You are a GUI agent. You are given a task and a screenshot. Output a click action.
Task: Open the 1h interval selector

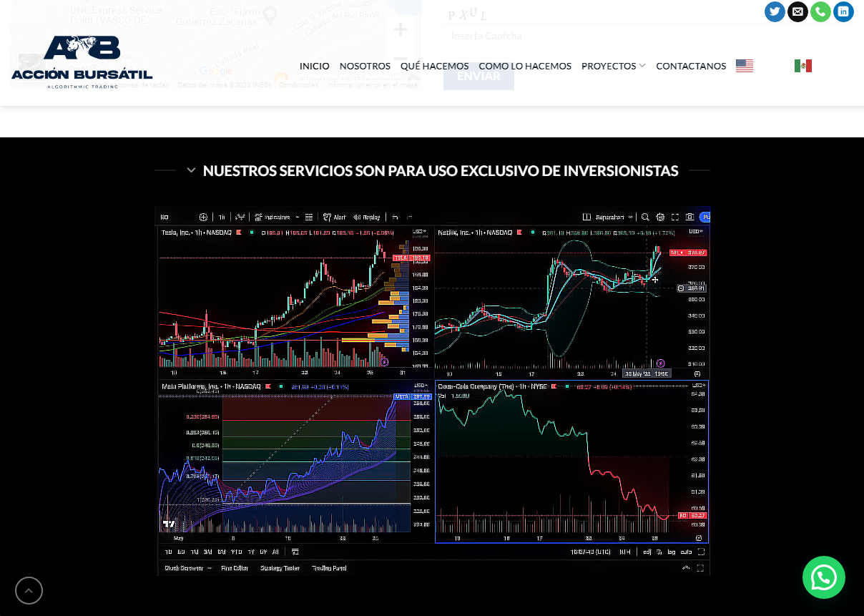222,217
